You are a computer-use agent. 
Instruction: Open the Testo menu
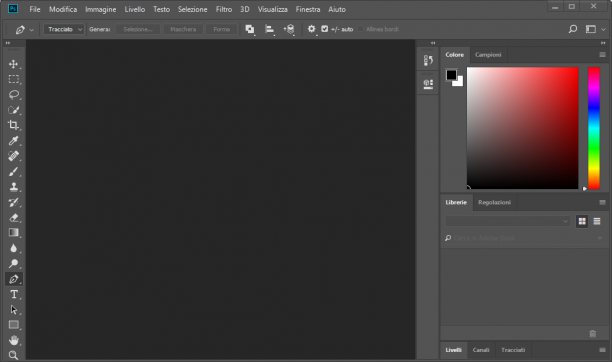point(161,9)
